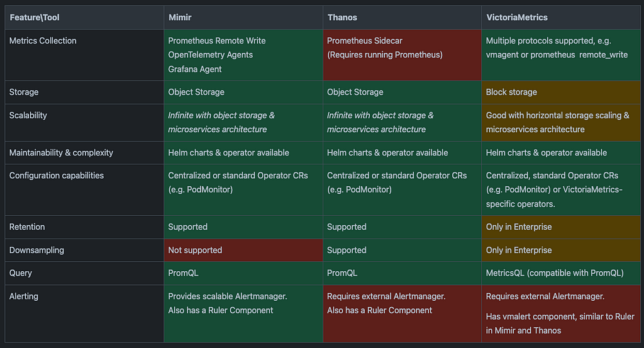This screenshot has height=348, width=644.
Task: Click VictoriaMetrics' Helm charts & operator cell
Action: tap(560, 153)
